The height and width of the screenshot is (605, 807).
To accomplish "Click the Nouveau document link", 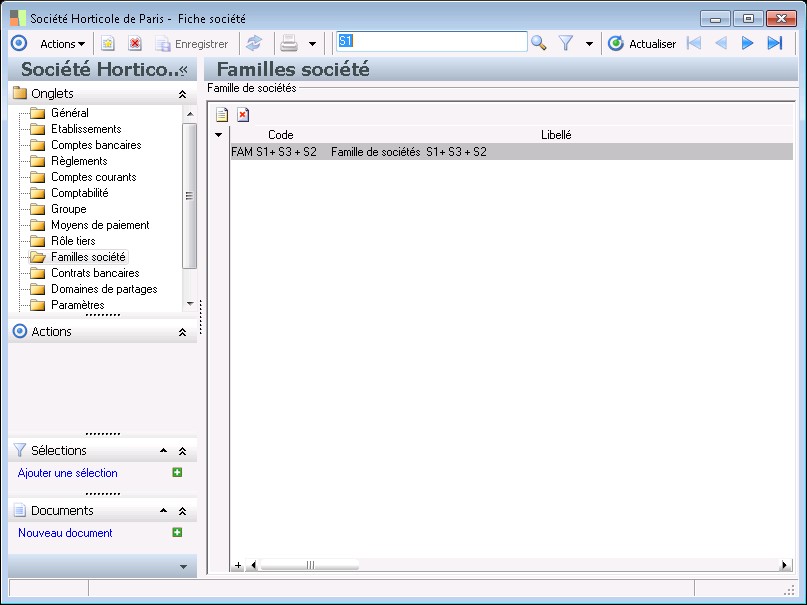I will point(65,533).
